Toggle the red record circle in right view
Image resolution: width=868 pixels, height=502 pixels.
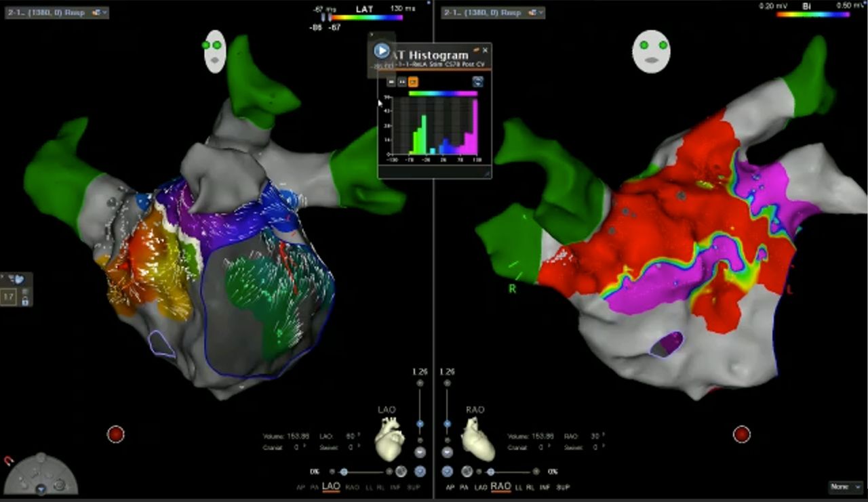tap(742, 434)
